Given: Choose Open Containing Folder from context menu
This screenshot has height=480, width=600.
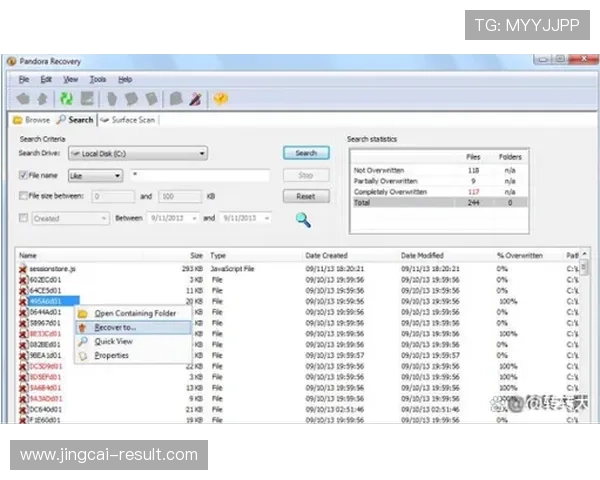Looking at the screenshot, I should 133,313.
